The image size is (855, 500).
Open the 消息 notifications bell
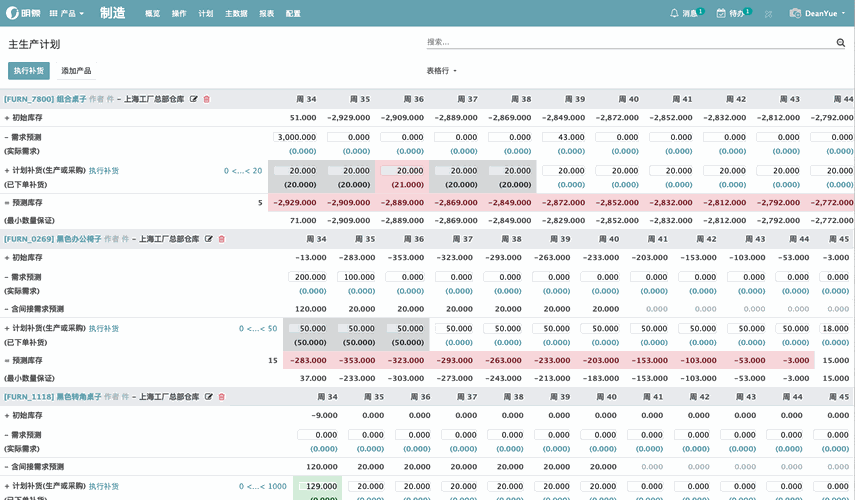point(674,14)
